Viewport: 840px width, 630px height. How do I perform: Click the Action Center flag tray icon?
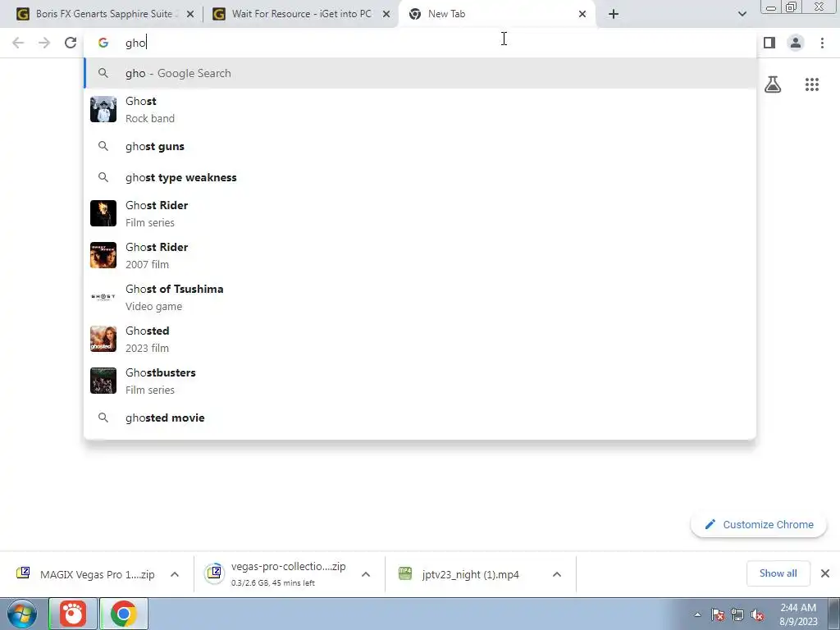[x=718, y=615]
